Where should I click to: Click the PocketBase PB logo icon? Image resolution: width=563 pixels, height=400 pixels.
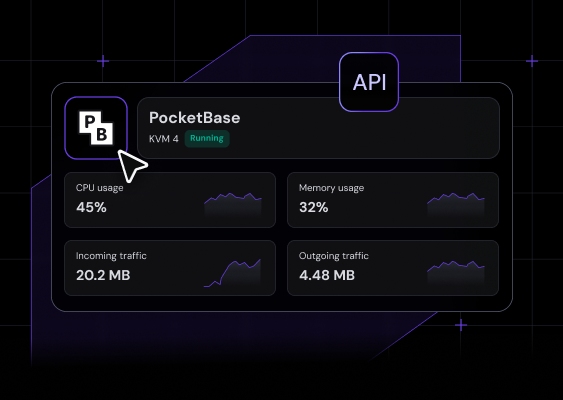point(96,128)
